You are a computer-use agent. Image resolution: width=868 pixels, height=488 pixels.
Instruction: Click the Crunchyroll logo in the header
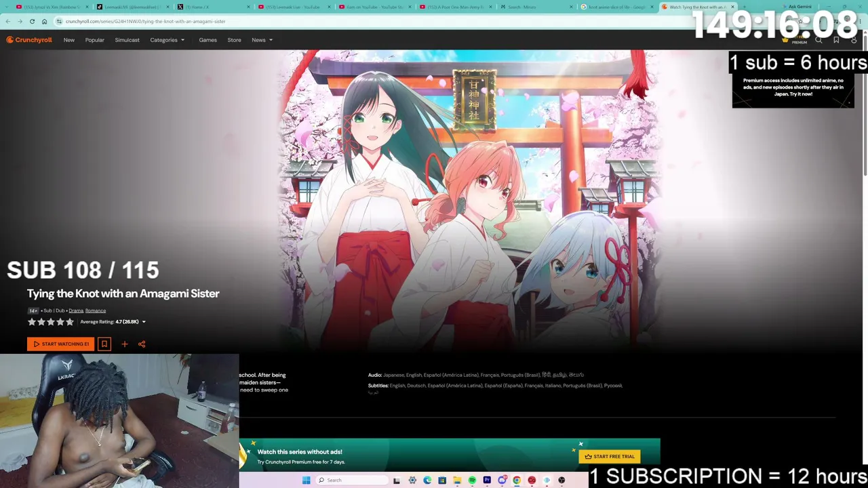point(29,40)
